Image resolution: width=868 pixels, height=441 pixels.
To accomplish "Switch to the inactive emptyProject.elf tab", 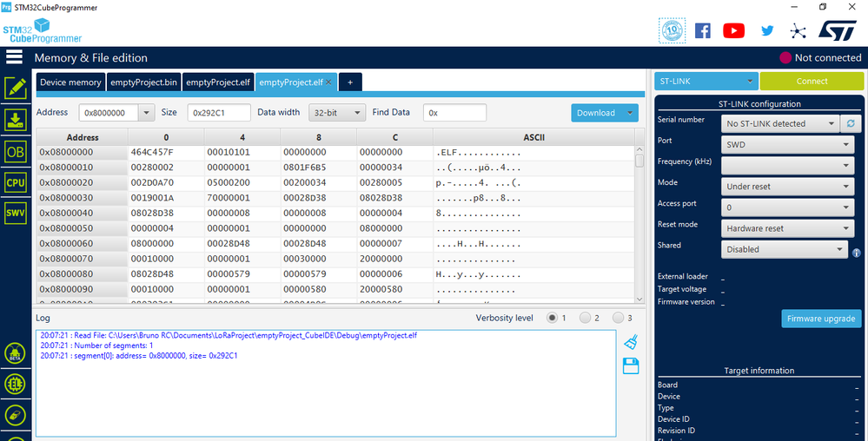I will 218,82.
